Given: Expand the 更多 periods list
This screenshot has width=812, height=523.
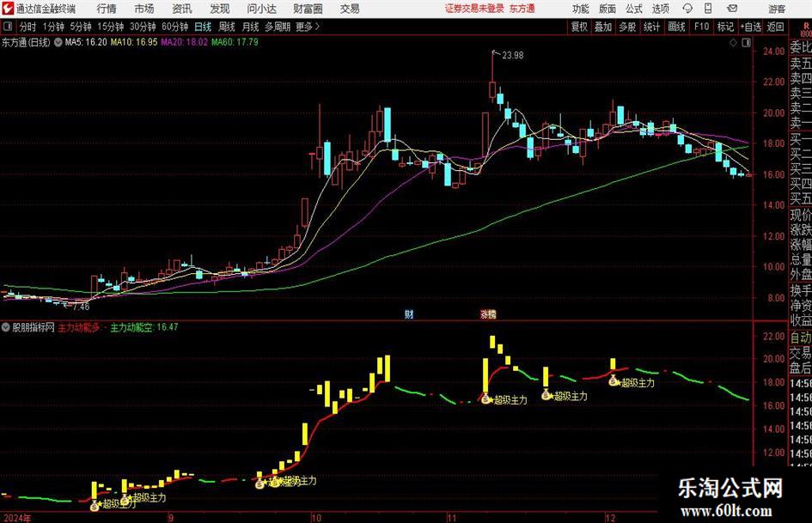Looking at the screenshot, I should 308,27.
